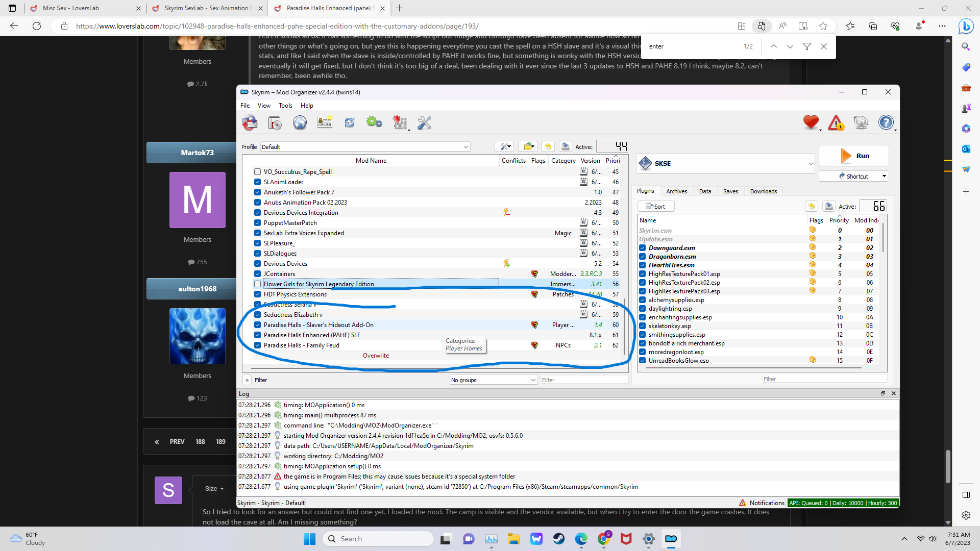Screen dimensions: 980x551
Task: Click aulton1968's blue skull avatar
Action: 198,336
